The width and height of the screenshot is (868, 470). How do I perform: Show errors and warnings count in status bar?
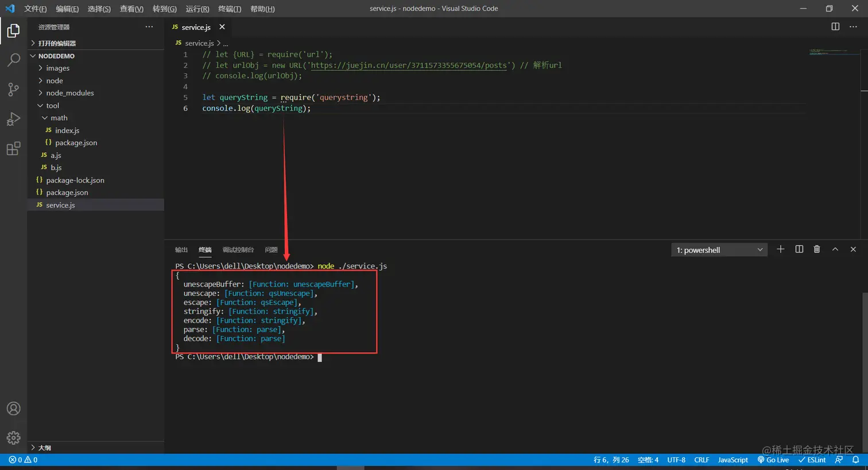click(x=23, y=460)
